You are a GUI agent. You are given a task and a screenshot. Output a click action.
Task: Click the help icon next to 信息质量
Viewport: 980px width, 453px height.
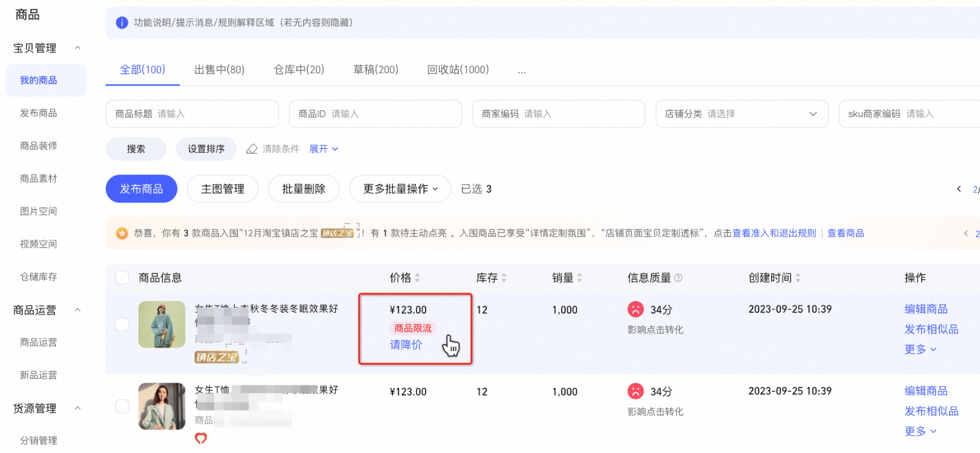click(x=679, y=278)
